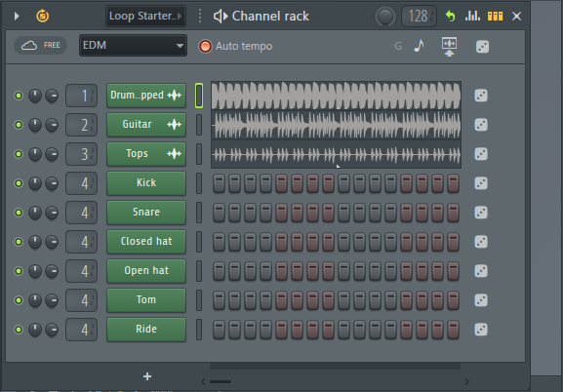Randomize all channels with top dice icon
Screen dimensions: 563x392
(x=482, y=47)
